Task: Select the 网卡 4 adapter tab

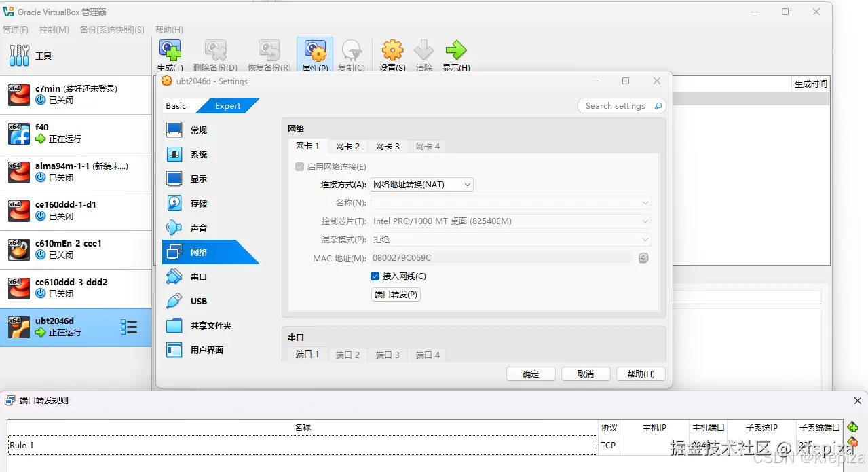Action: click(x=428, y=146)
